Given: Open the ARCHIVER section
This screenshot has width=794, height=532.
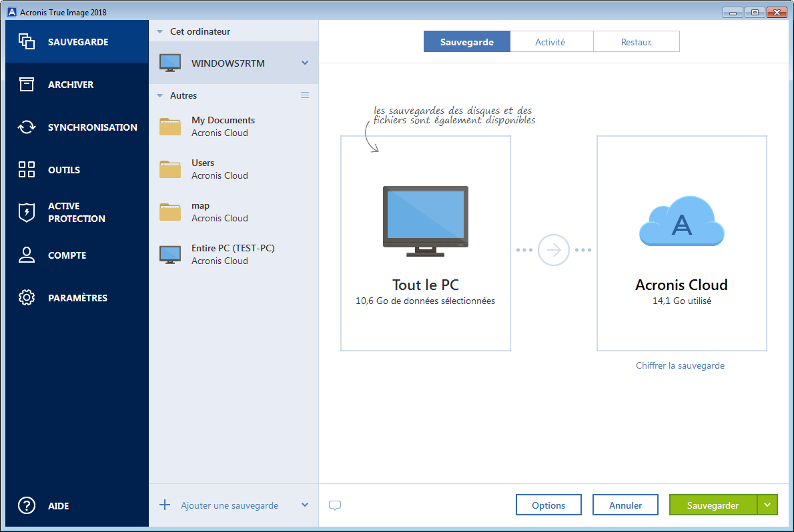Looking at the screenshot, I should click(x=77, y=85).
